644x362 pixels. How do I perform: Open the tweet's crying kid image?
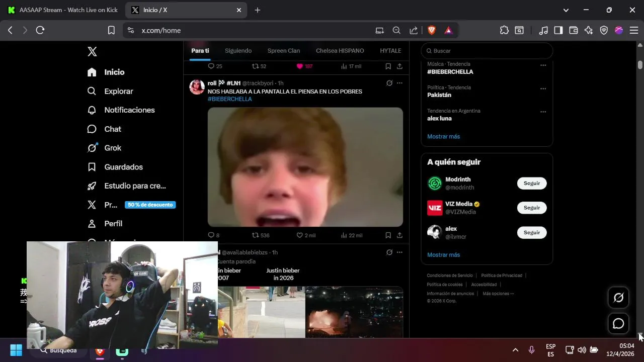(x=305, y=167)
